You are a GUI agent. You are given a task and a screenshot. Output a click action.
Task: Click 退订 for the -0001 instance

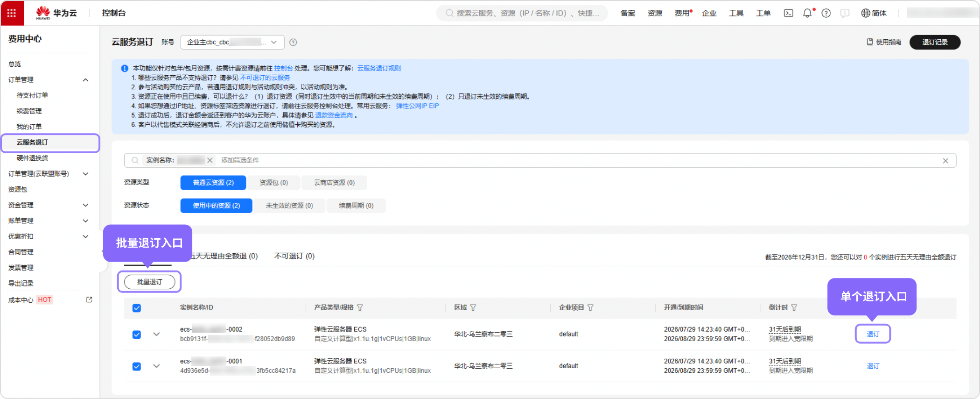(x=873, y=366)
